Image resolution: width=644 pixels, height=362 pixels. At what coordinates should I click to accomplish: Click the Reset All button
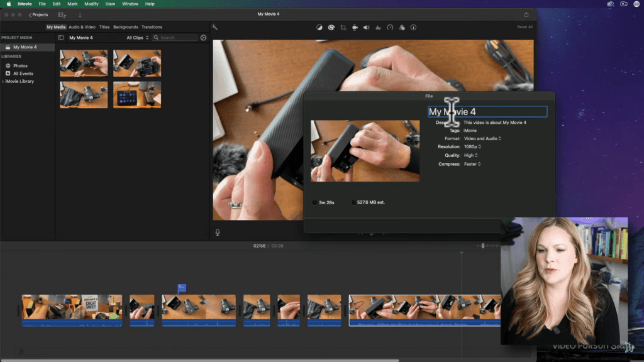525,27
